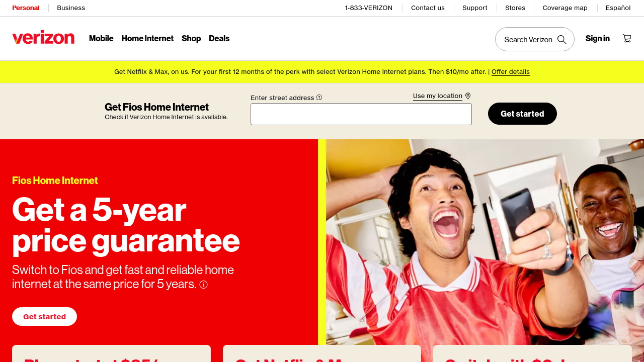The height and width of the screenshot is (362, 644).
Task: Focus the street address input field
Action: (x=361, y=114)
